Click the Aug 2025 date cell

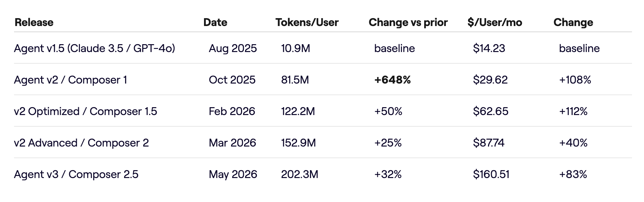coord(232,48)
